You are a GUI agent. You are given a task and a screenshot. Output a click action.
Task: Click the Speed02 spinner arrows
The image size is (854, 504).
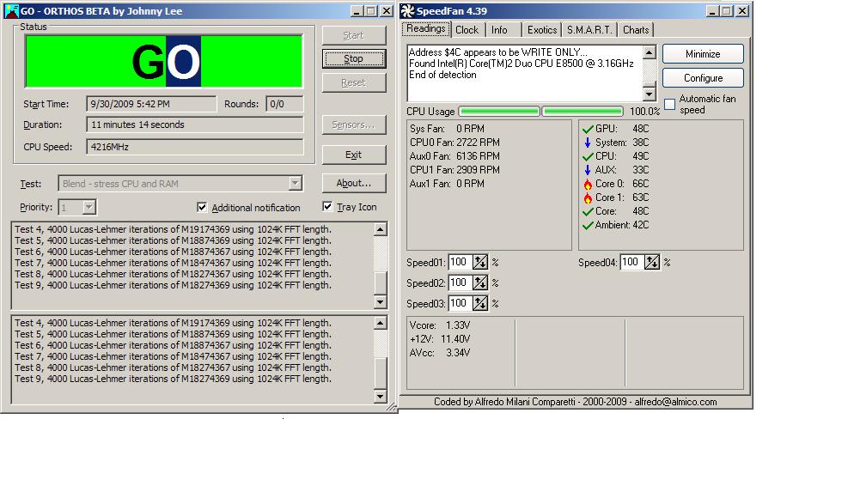tap(479, 283)
